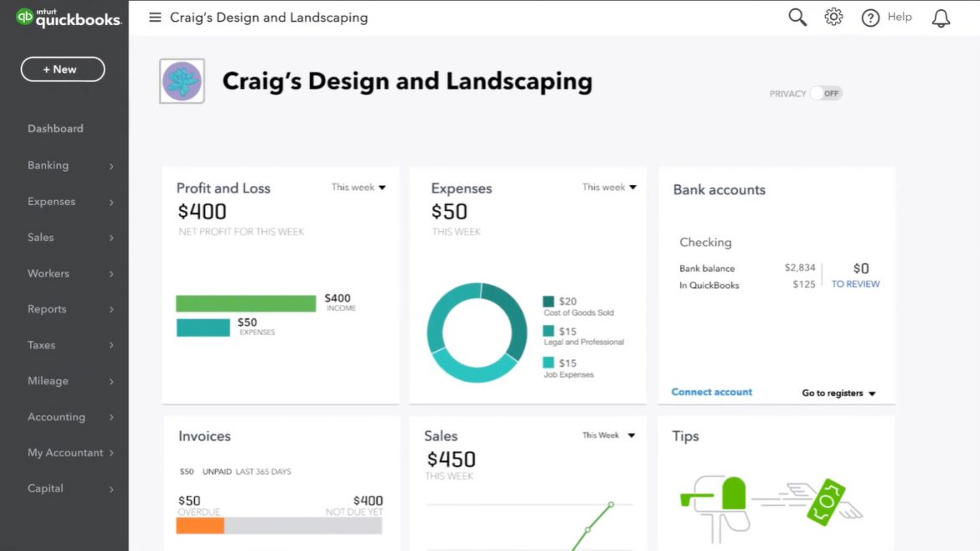Expand the Reports sidebar section
This screenshot has width=980, height=551.
click(47, 309)
